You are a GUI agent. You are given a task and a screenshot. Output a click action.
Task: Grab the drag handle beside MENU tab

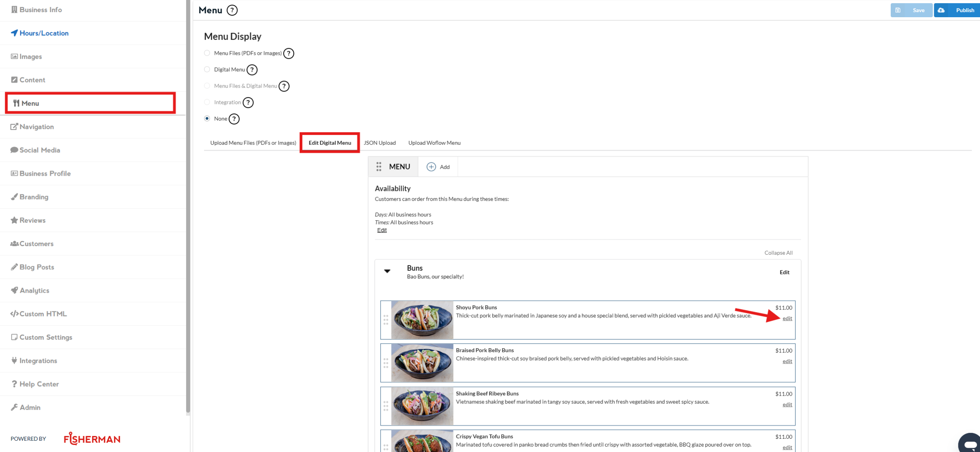[x=379, y=167]
